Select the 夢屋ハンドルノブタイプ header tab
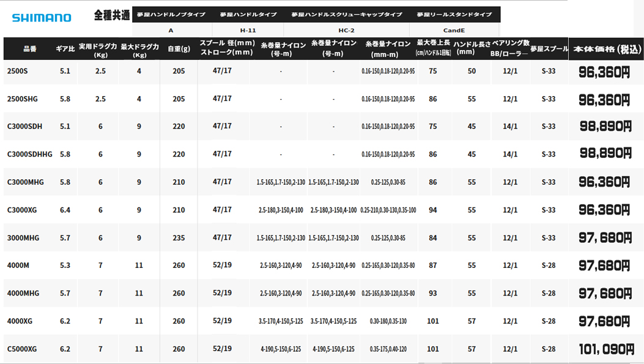Screen dimensions: 644x364 click(x=172, y=14)
